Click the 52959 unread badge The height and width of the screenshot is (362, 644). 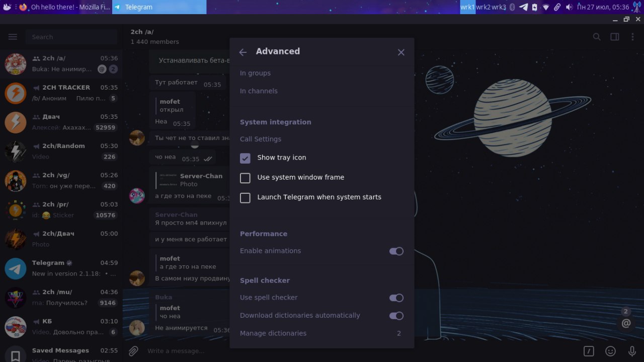pyautogui.click(x=106, y=128)
